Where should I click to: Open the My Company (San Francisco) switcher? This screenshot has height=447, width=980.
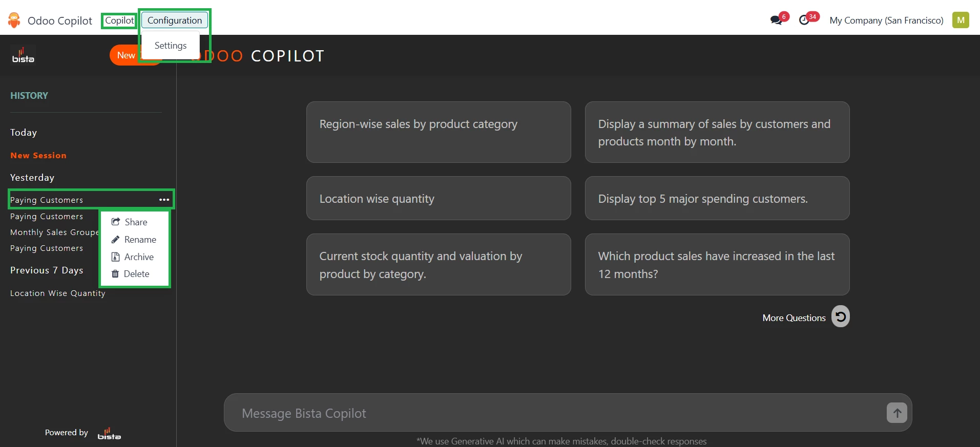click(886, 20)
